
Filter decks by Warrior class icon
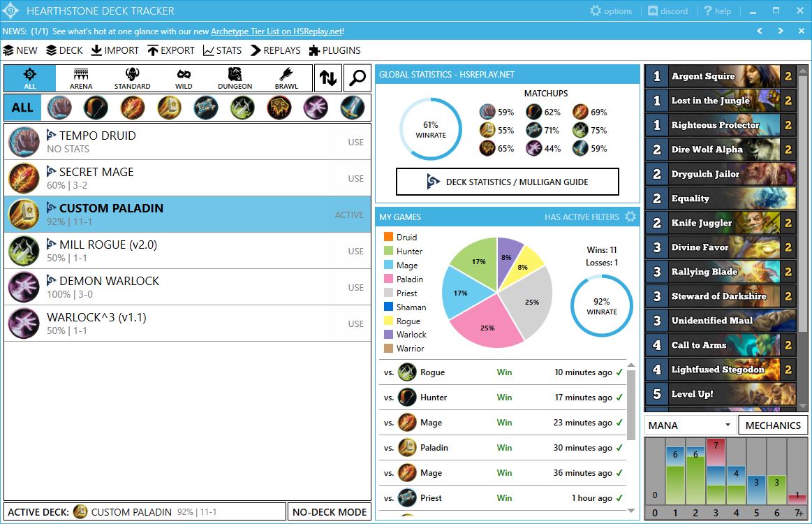pos(353,108)
